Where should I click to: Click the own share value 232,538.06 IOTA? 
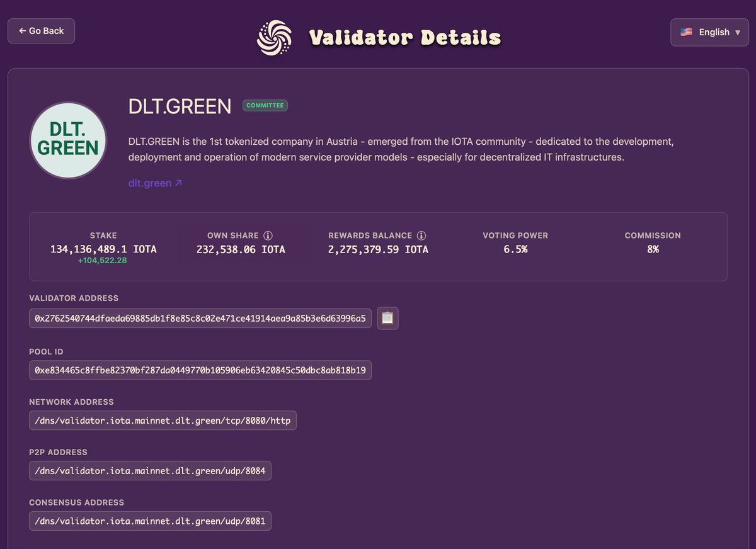click(241, 249)
